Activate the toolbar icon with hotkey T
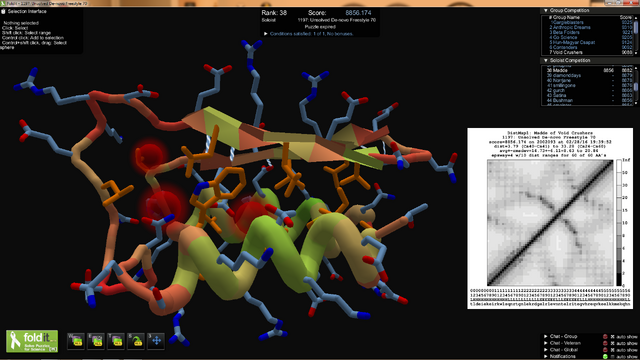Viewport: 640px width, 360px height. coord(116,341)
